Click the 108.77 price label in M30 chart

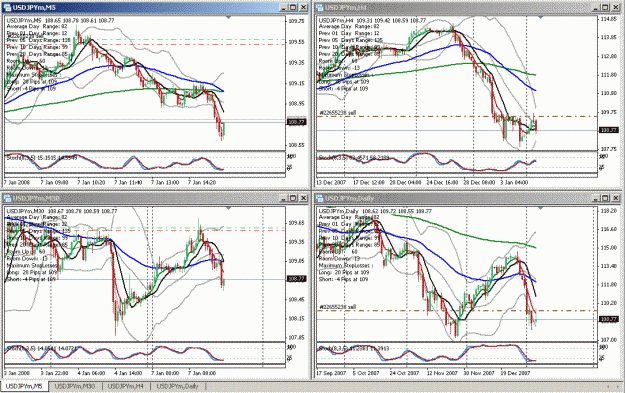coord(297,279)
